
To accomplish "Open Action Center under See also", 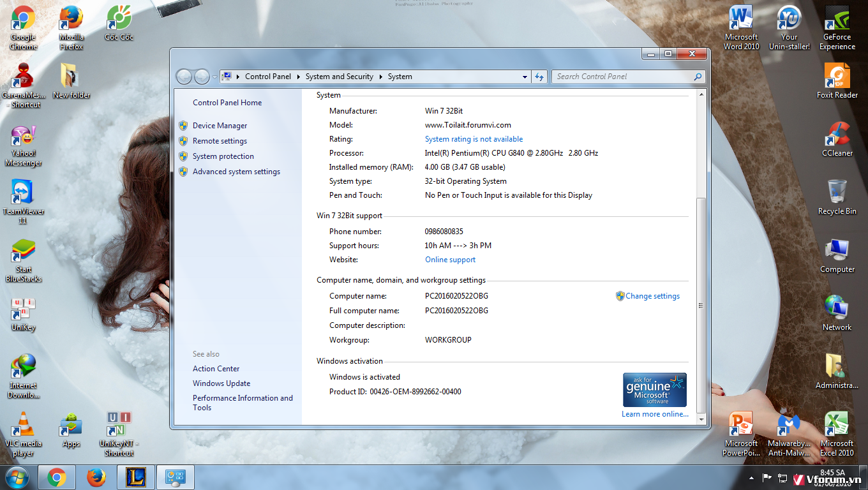I will pos(216,369).
